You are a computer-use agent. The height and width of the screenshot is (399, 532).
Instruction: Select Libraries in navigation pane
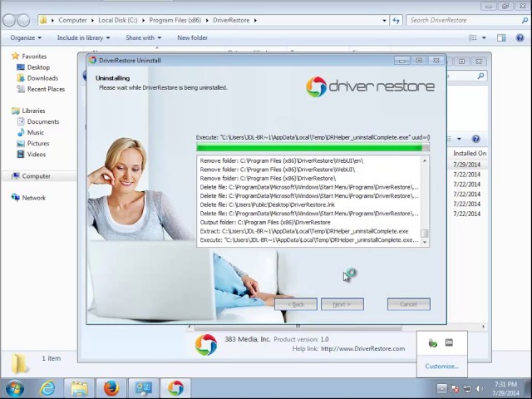[33, 111]
